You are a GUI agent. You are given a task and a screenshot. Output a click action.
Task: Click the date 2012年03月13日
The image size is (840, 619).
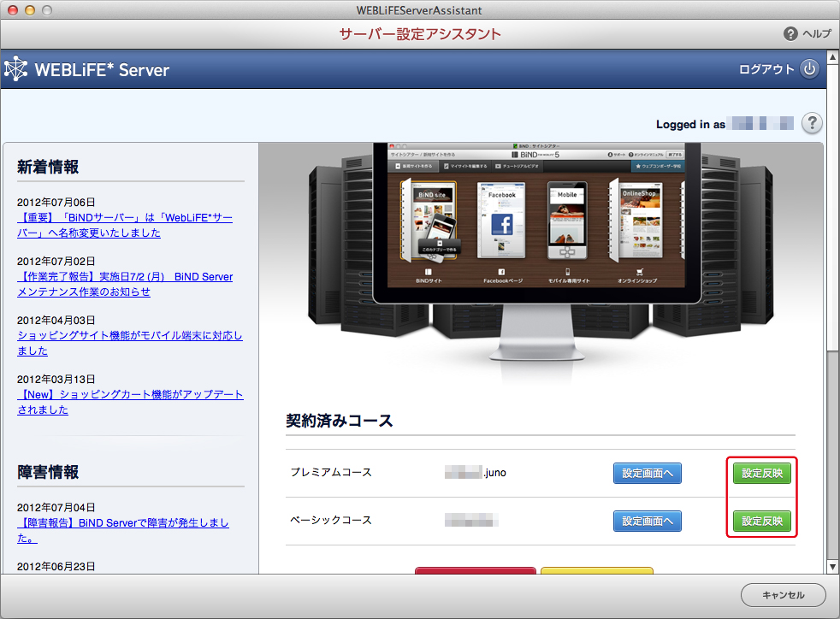pos(56,379)
